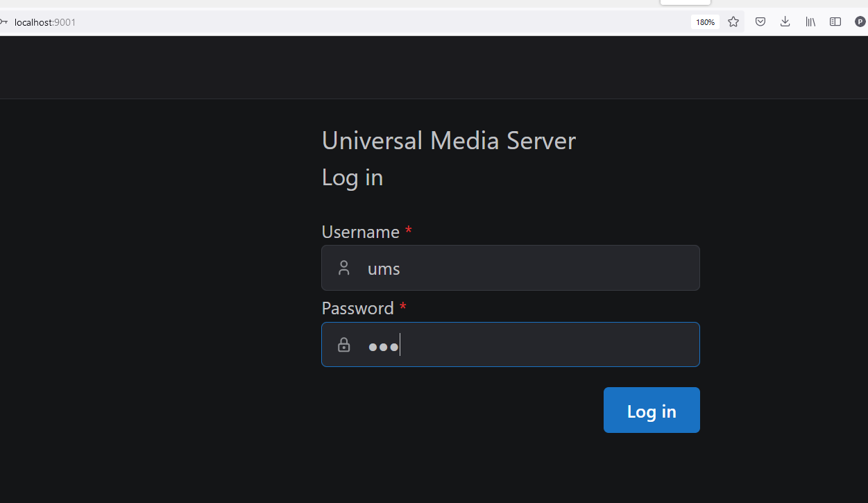Bookmark this page with the star icon
This screenshot has height=503, width=868.
point(733,22)
